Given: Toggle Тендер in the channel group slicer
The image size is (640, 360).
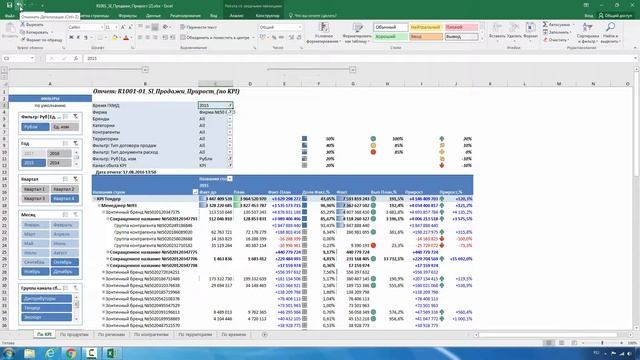Looking at the screenshot, I should point(47,308).
